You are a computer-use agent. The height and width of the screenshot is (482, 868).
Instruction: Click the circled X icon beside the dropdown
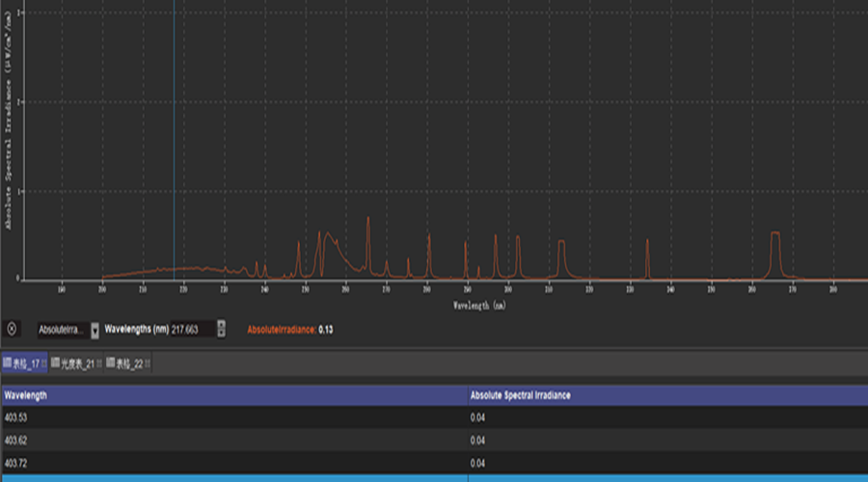pos(12,329)
